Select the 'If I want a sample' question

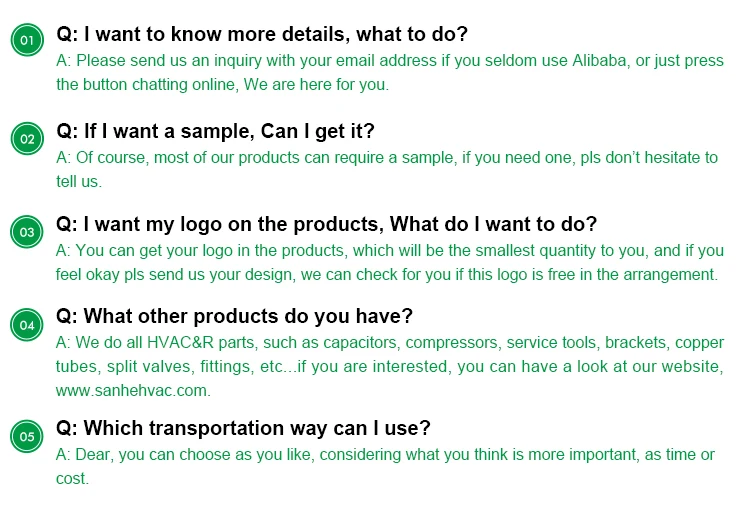pos(215,132)
